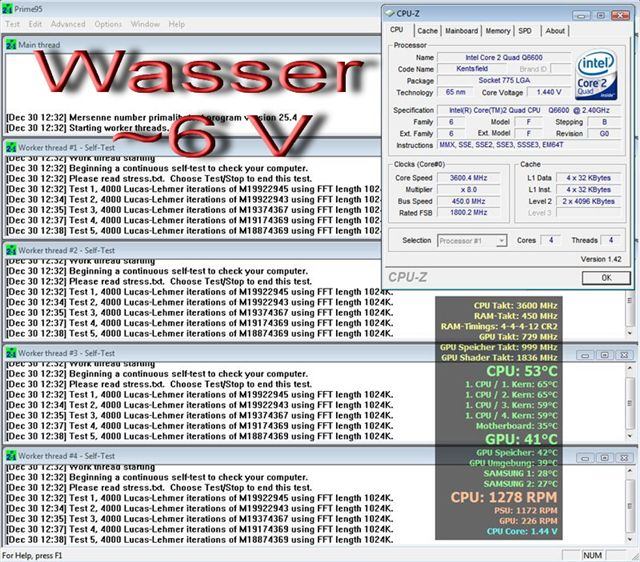
Task: Click the Version 1.42 label in CPU-Z
Action: click(x=601, y=259)
